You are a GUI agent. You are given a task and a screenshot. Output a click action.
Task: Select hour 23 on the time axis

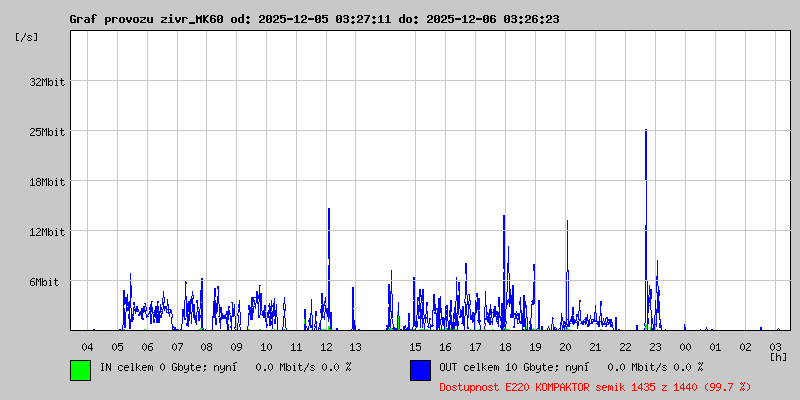[x=655, y=346]
